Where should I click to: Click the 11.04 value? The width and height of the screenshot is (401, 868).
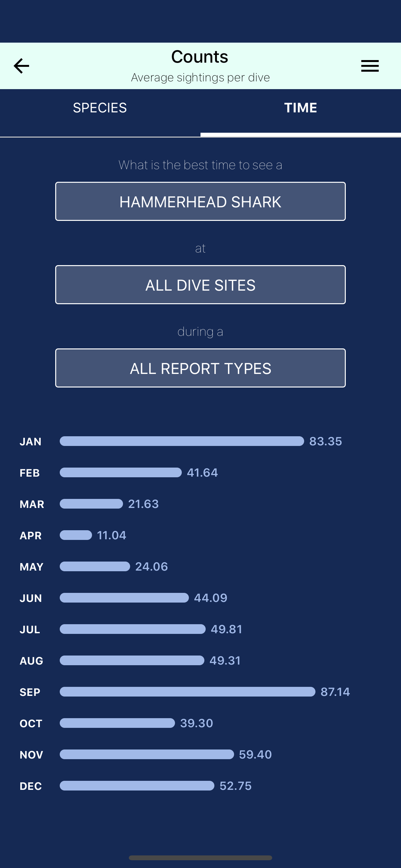(x=111, y=535)
